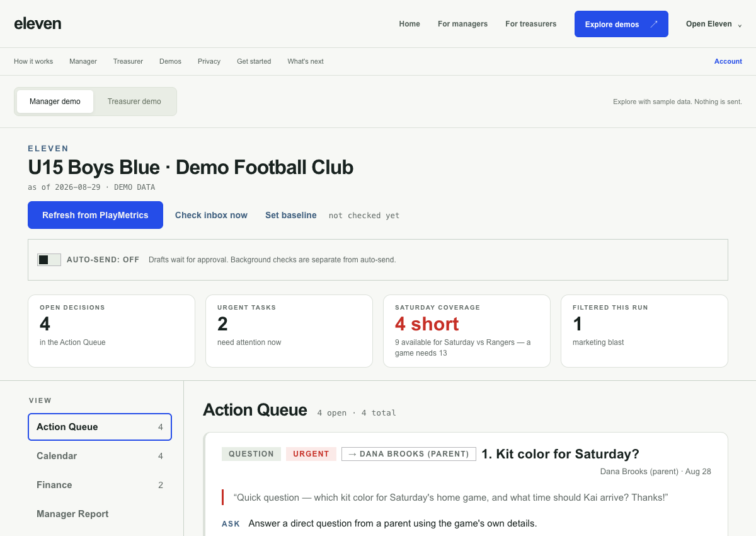The image size is (756, 536).
Task: Click the QUESTION tag on first item
Action: point(251,454)
